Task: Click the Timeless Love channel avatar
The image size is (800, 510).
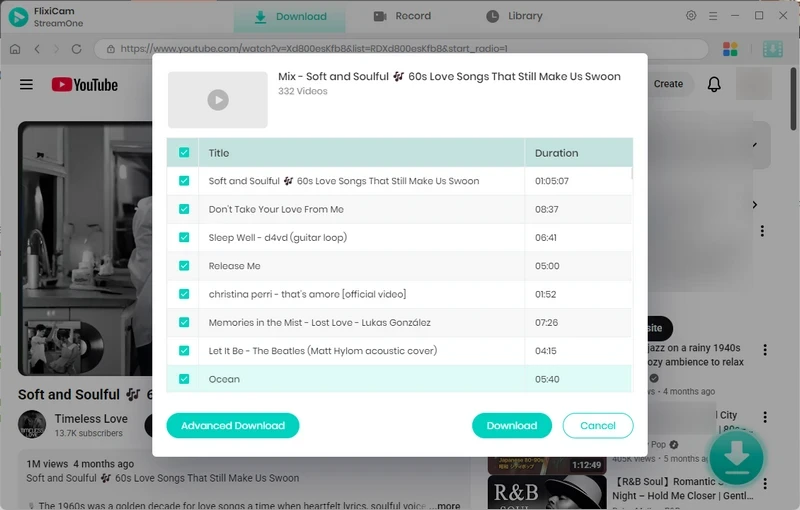Action: click(32, 424)
